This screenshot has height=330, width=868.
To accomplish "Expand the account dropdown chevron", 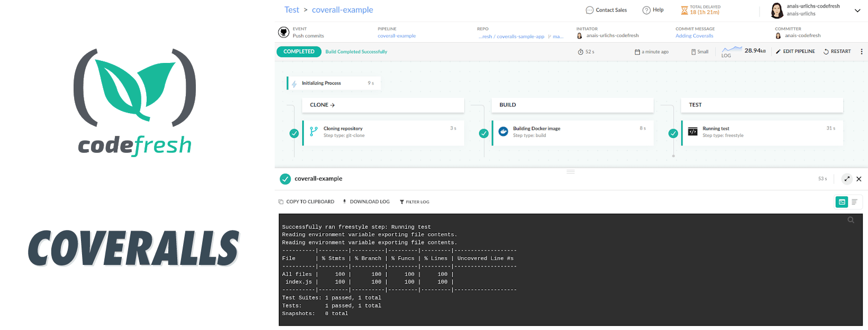I will click(x=857, y=11).
